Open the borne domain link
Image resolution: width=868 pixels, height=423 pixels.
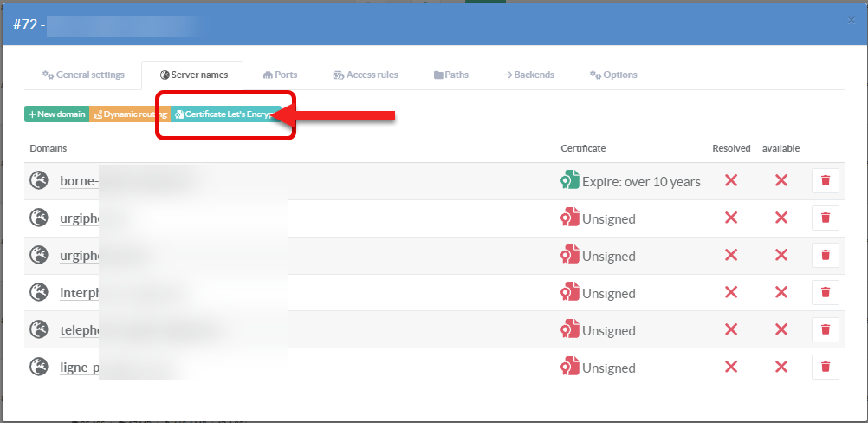tap(80, 181)
